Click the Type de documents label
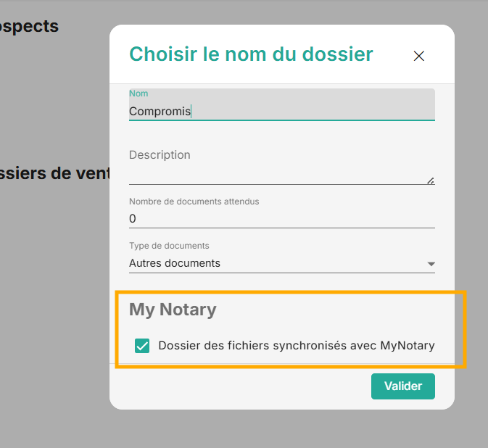Image resolution: width=488 pixels, height=448 pixels. 169,246
